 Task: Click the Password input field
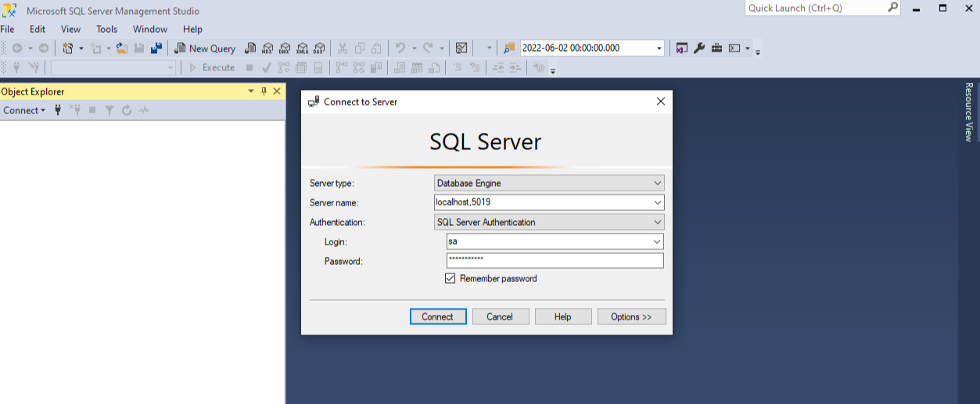[555, 261]
